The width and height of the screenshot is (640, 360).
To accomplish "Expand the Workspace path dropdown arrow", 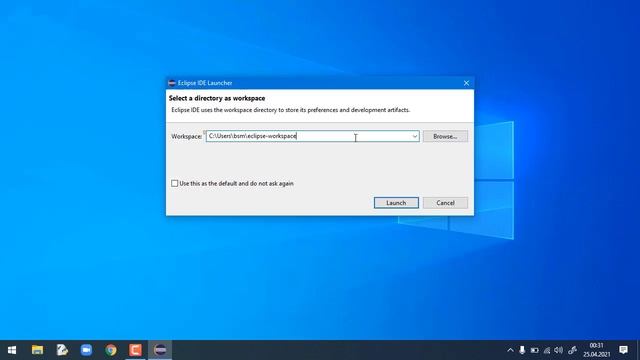I will [x=414, y=136].
